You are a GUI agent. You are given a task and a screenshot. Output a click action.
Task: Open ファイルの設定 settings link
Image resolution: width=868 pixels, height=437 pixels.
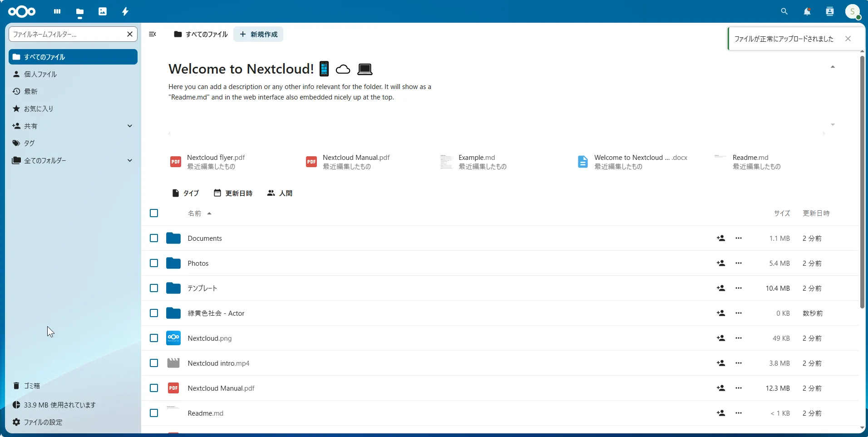[43, 422]
